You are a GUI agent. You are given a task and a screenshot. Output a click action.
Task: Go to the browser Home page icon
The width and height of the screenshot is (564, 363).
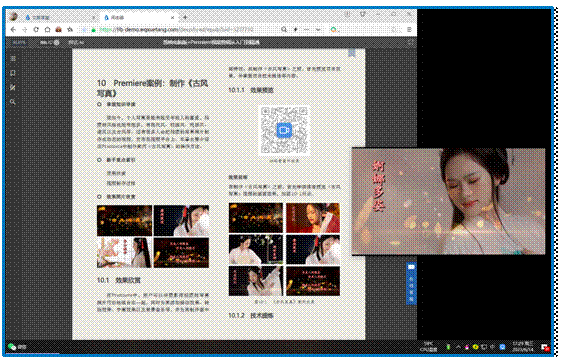[x=47, y=30]
